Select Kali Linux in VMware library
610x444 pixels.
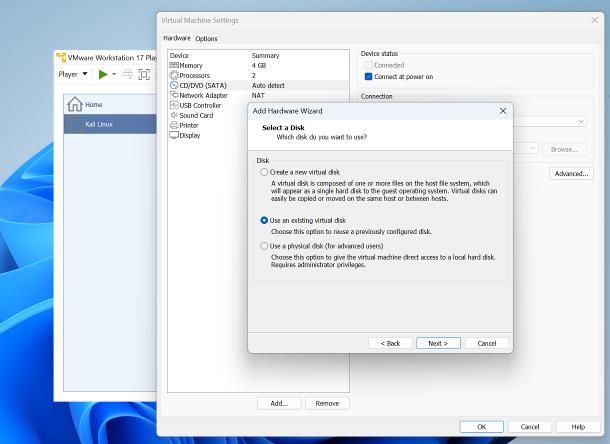click(110, 124)
